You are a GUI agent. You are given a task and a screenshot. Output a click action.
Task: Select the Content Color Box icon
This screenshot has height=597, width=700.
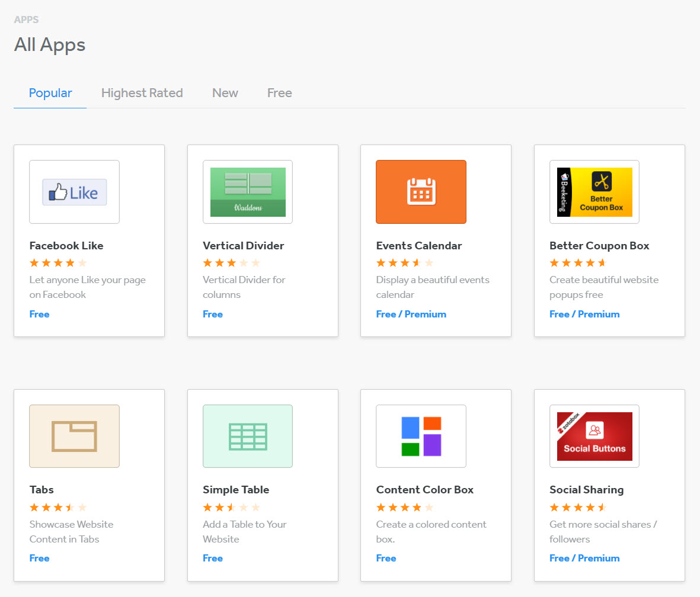coord(421,436)
